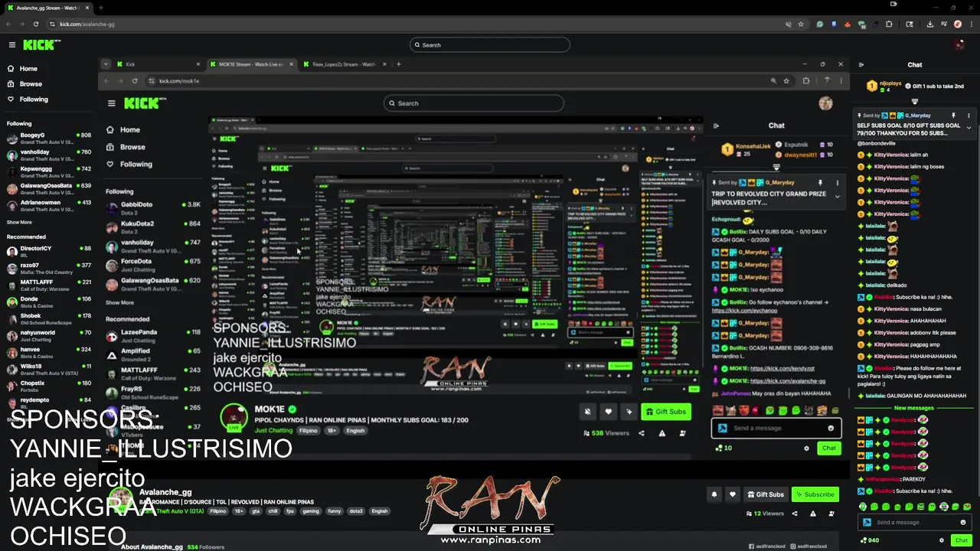The height and width of the screenshot is (551, 980).
Task: Open MATTLAFFF in outer Recommended list
Action: click(49, 285)
